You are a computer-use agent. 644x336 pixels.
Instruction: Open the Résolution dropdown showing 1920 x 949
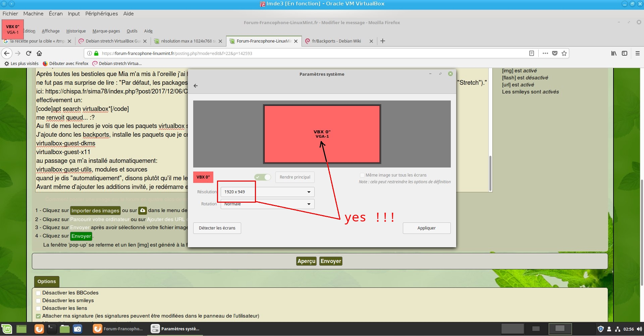coord(267,192)
